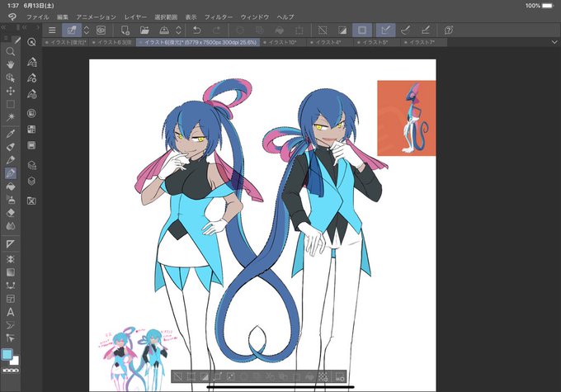Open the 選択範囲 menu
The height and width of the screenshot is (392, 561).
tap(166, 17)
